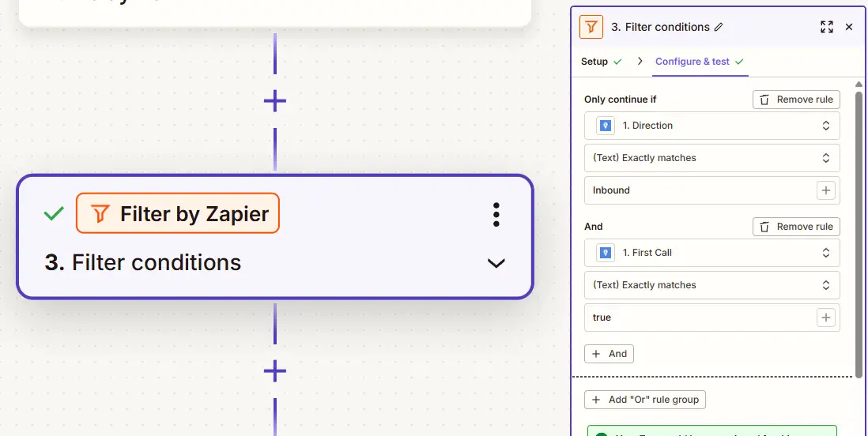Click the panel's vertical scrollbar
This screenshot has width=868, height=436.
[x=859, y=235]
